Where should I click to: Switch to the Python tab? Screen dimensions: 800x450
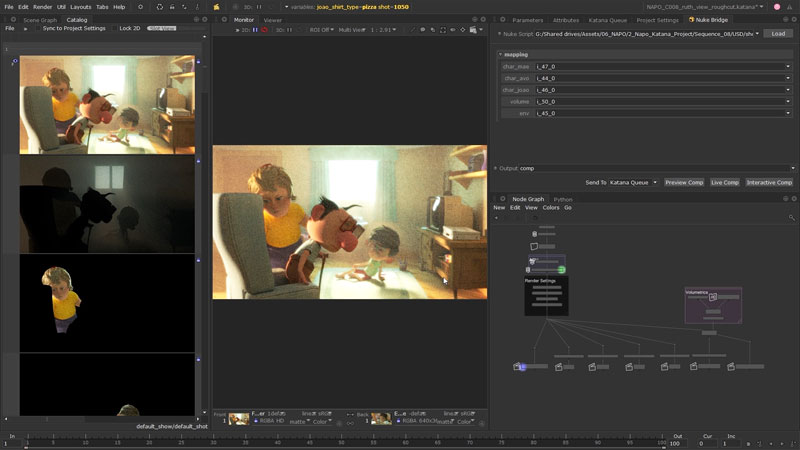tap(563, 199)
